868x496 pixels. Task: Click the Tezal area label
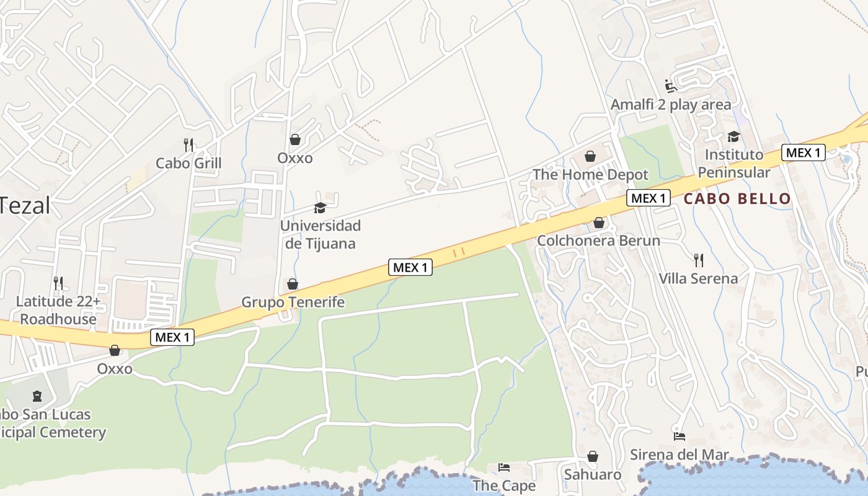(24, 205)
